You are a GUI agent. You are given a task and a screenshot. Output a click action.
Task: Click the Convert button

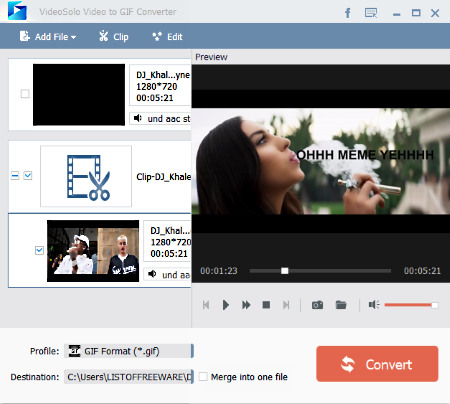click(x=377, y=364)
